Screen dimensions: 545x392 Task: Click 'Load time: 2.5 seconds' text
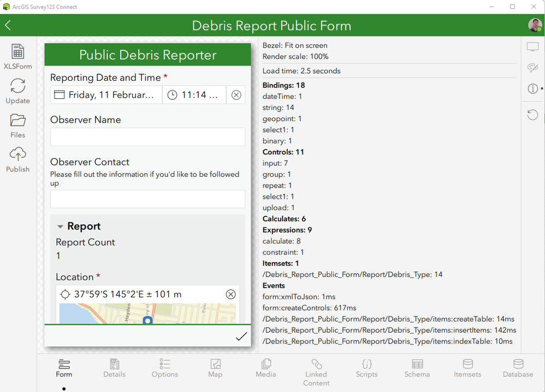[x=301, y=71]
